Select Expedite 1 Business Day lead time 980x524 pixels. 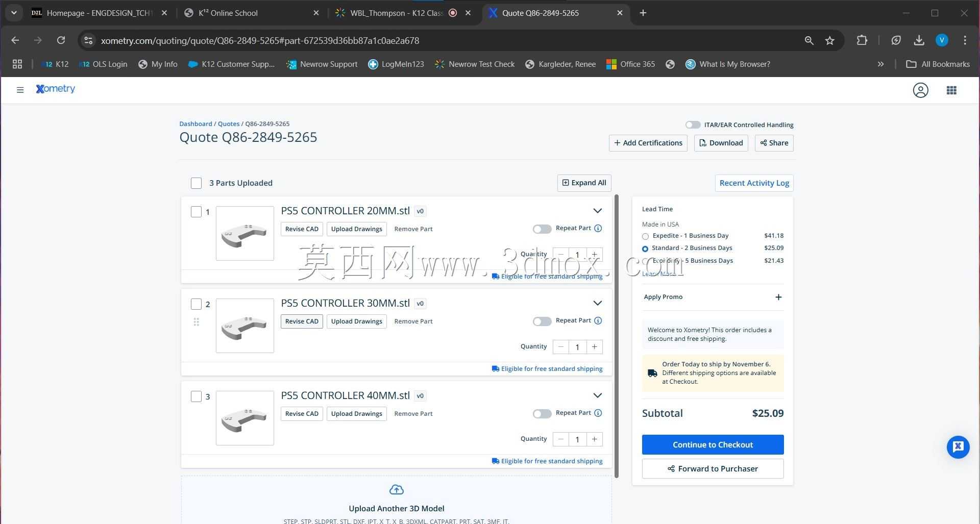(645, 236)
